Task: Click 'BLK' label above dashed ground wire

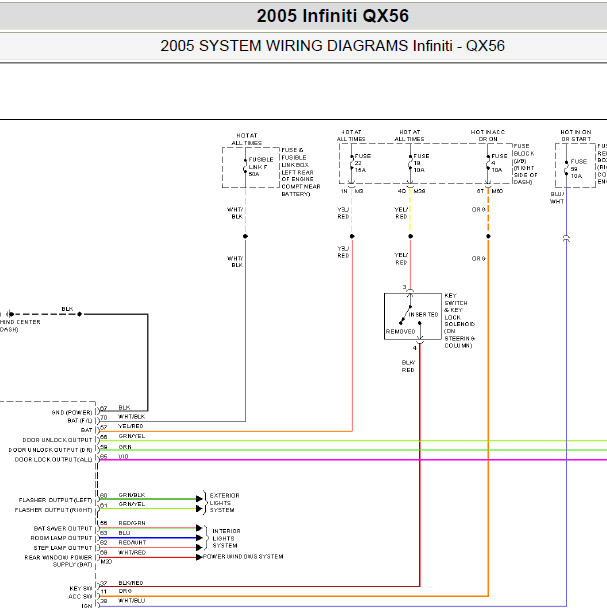Action: 67,309
